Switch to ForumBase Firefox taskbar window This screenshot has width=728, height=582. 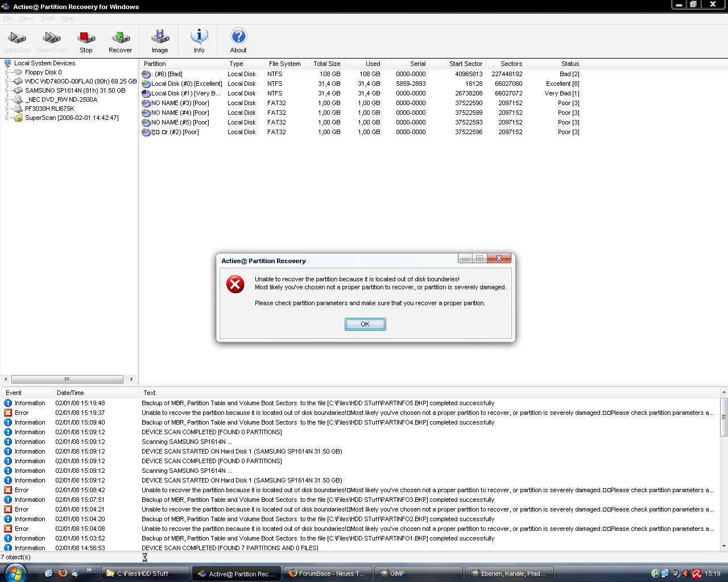[328, 573]
